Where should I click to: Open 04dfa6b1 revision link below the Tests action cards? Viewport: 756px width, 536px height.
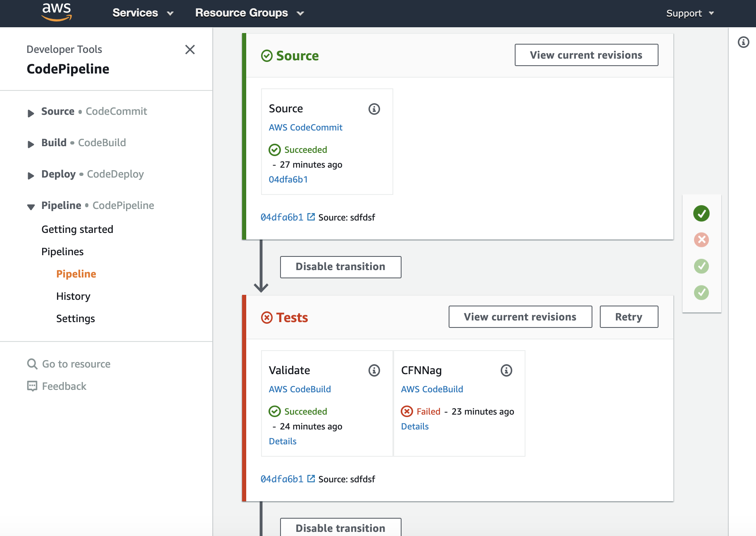pyautogui.click(x=282, y=479)
